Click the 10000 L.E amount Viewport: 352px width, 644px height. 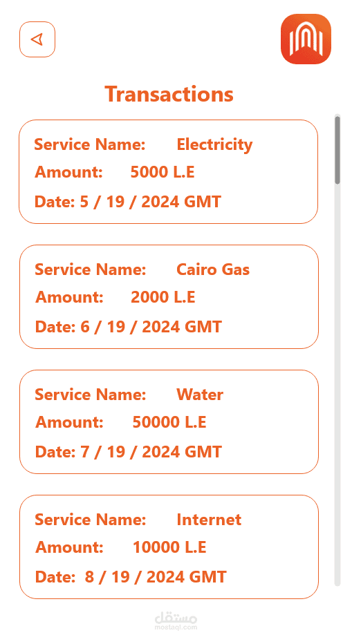click(x=169, y=547)
